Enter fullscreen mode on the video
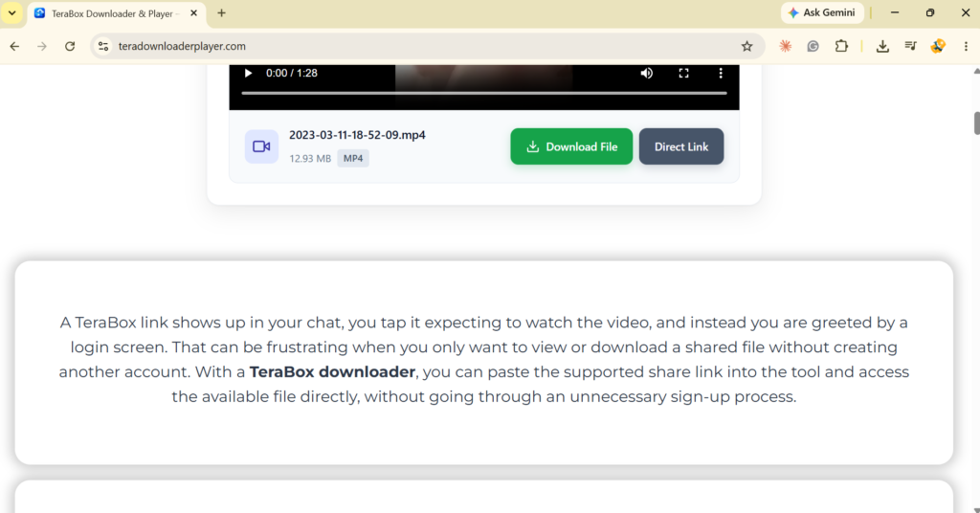Image resolution: width=980 pixels, height=513 pixels. click(683, 73)
